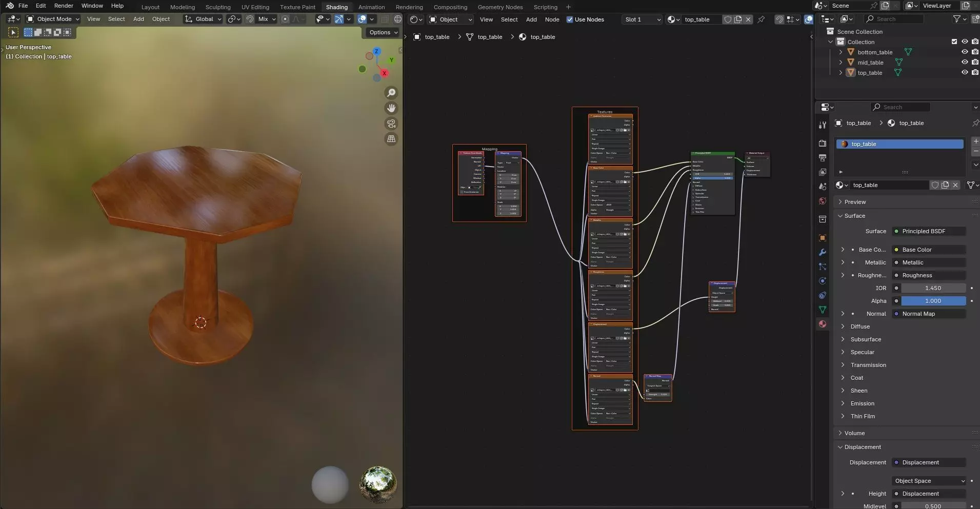Click the Base Color linked input button
The image size is (980, 509).
point(929,250)
